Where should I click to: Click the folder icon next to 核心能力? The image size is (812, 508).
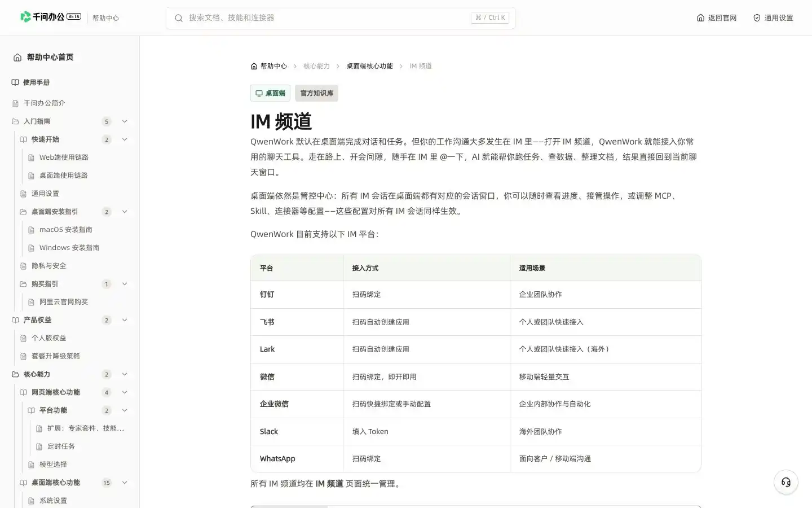point(15,374)
